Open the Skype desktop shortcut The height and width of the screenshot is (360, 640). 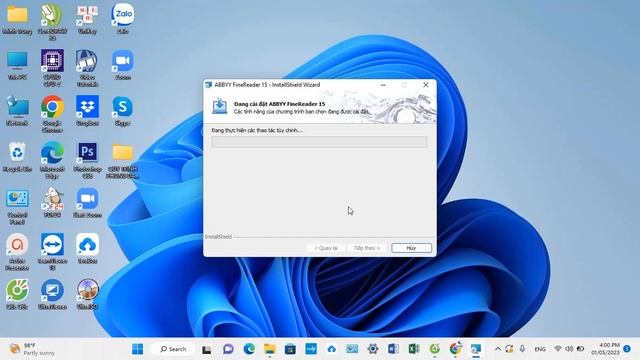click(122, 110)
